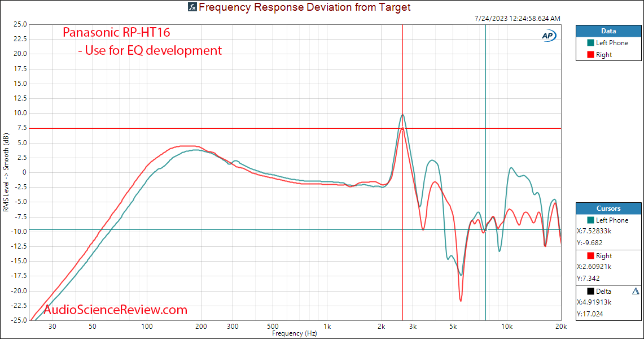The width and height of the screenshot is (644, 339).
Task: Click the Left Phone cursor value Y:-9.682
Action: pyautogui.click(x=590, y=243)
